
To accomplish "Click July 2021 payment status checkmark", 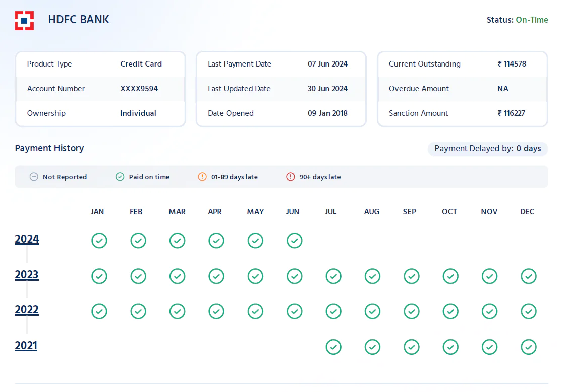I will [x=333, y=347].
